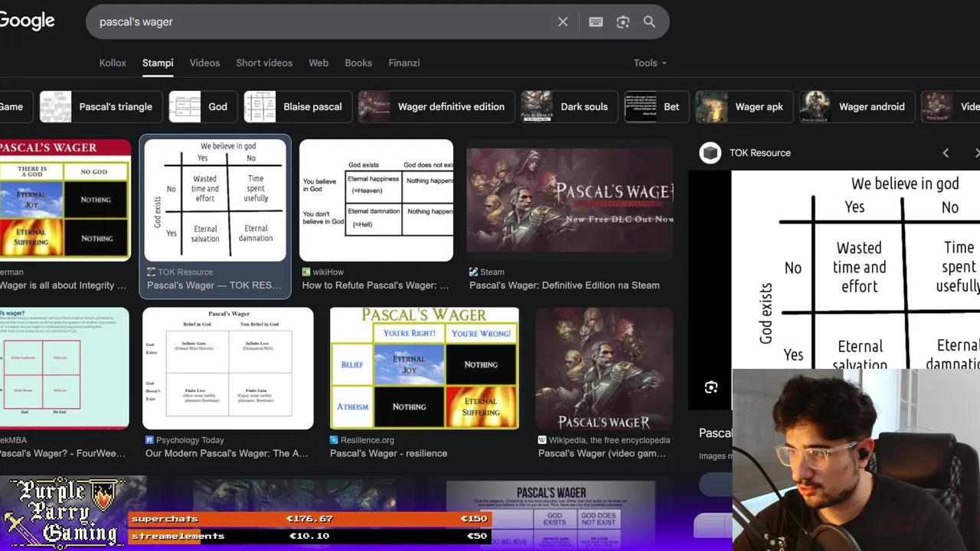
Task: Click the Resilience.org favicon
Action: click(x=334, y=440)
